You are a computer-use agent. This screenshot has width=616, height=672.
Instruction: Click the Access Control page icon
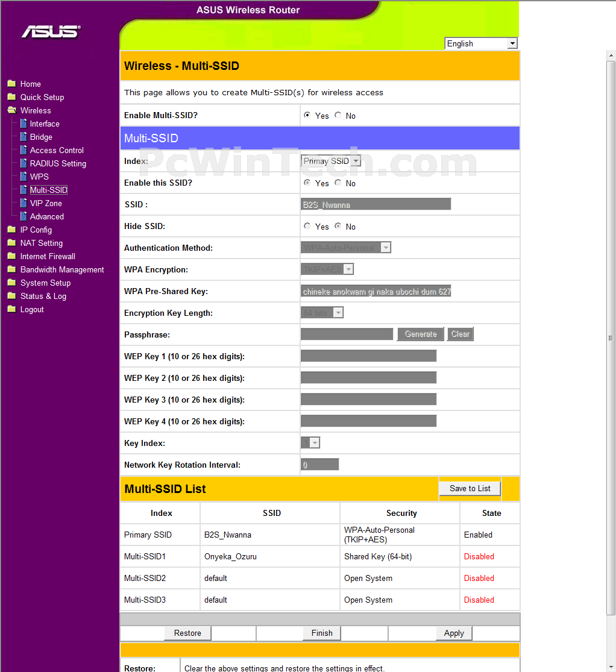point(24,150)
